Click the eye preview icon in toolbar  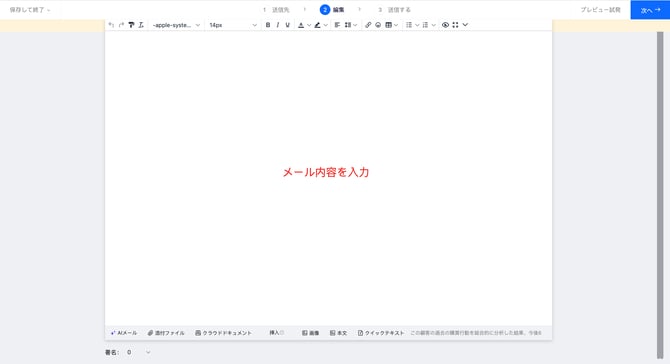[445, 25]
